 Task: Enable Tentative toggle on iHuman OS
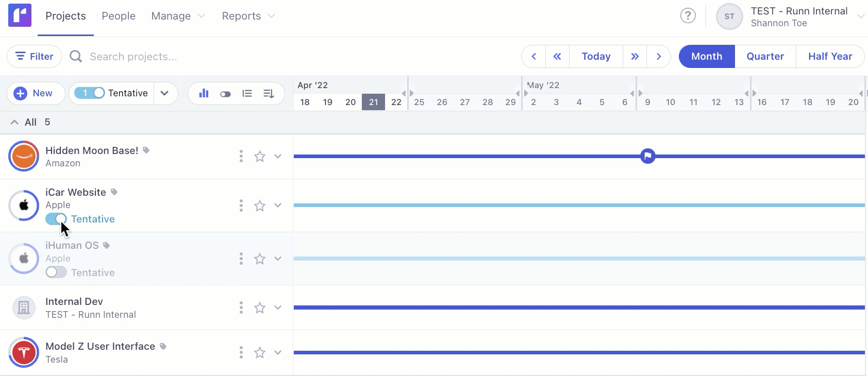pos(56,272)
